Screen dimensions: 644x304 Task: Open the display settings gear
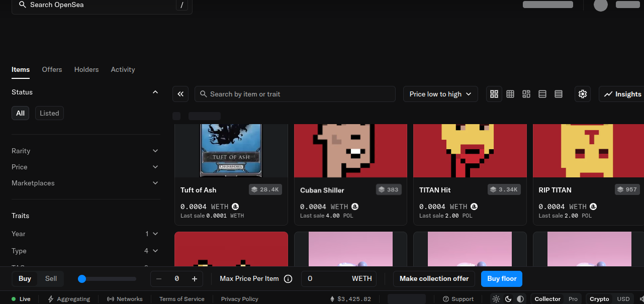[583, 94]
